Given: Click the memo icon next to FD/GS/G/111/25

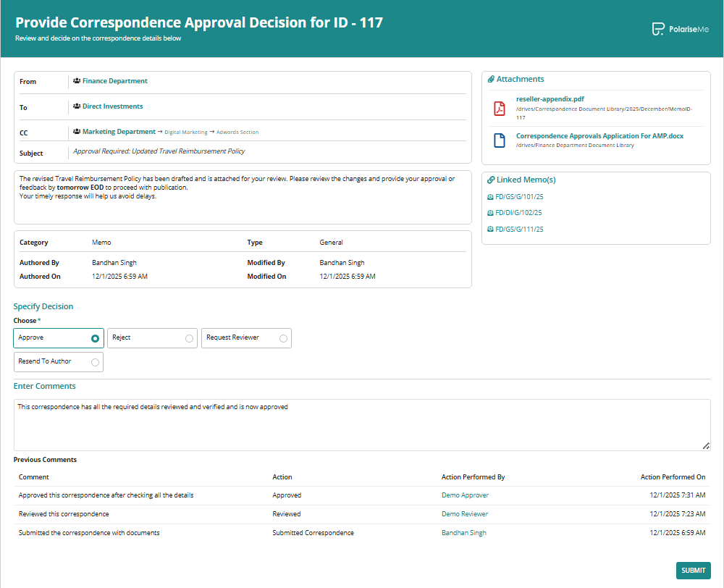Looking at the screenshot, I should 490,230.
